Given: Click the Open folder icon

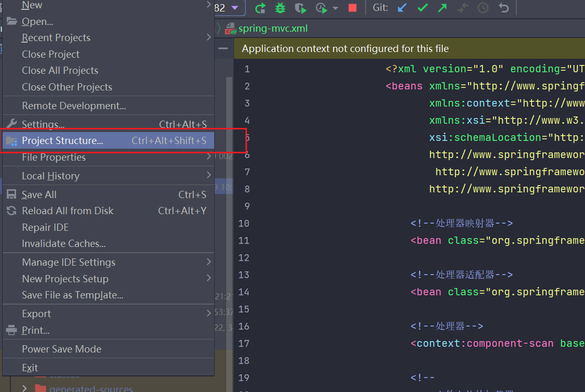Looking at the screenshot, I should (x=11, y=21).
